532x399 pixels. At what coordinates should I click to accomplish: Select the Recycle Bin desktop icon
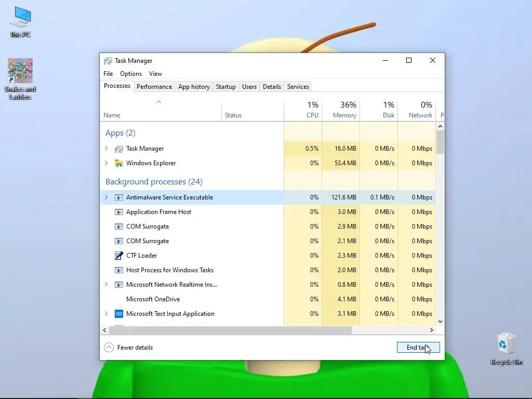(x=506, y=349)
